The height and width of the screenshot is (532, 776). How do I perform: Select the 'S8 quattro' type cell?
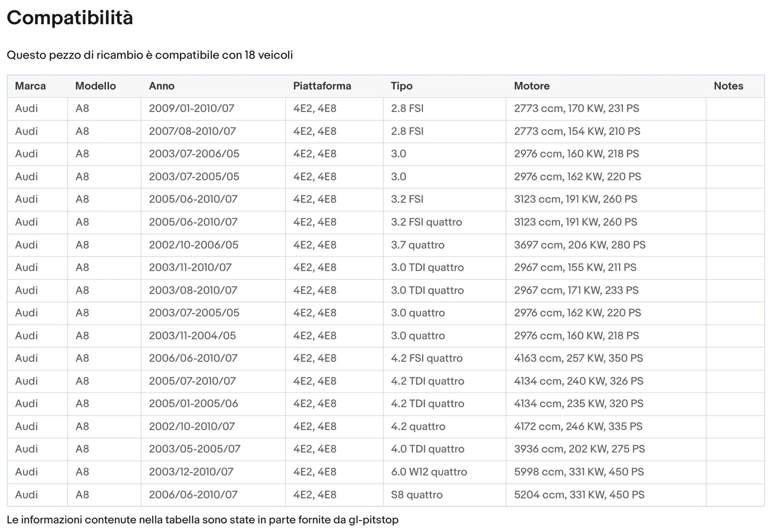click(x=417, y=494)
